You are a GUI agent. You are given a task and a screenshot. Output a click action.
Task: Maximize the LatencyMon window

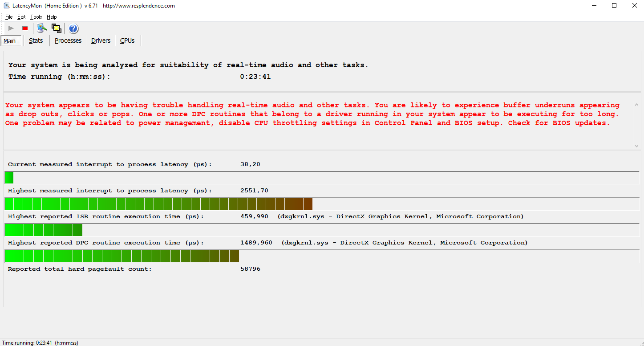(x=614, y=6)
